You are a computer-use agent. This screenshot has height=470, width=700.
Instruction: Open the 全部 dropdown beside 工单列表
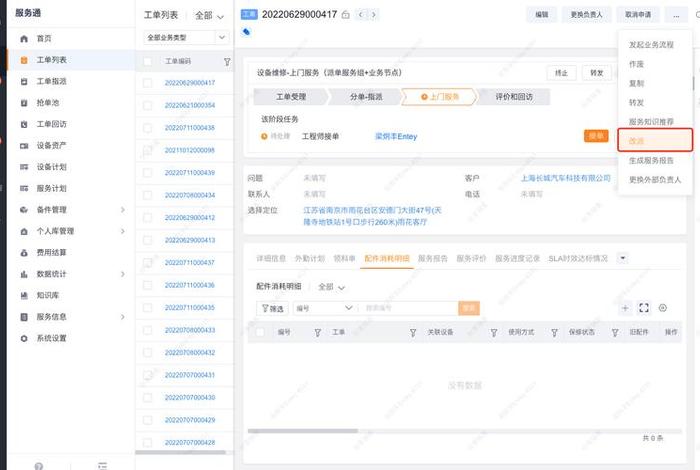[x=209, y=16]
